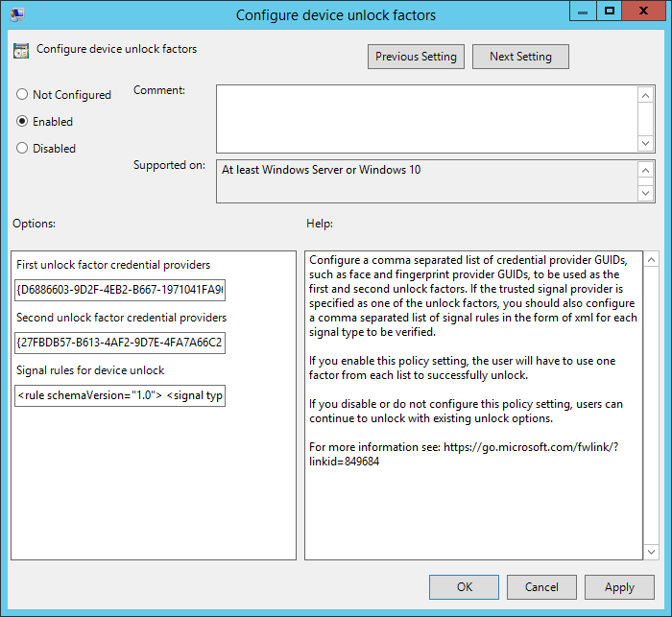Click the Help pane scroll up arrow
This screenshot has height=617, width=672.
[650, 260]
